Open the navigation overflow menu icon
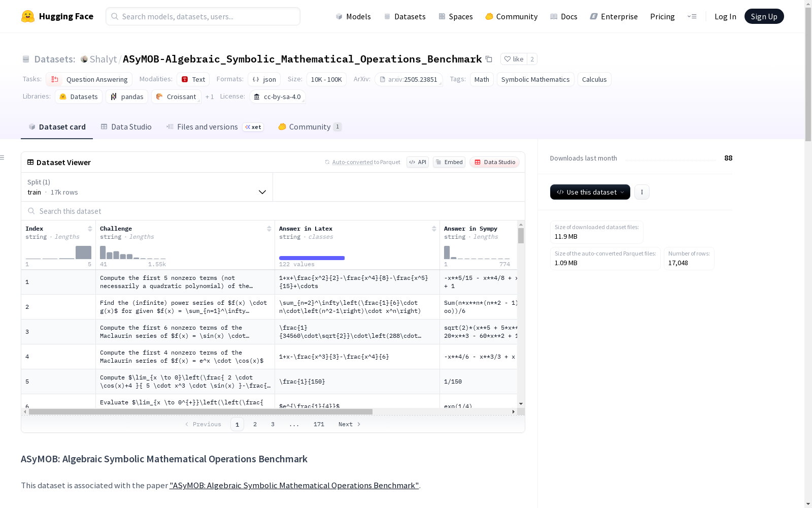This screenshot has height=508, width=812. [x=692, y=16]
